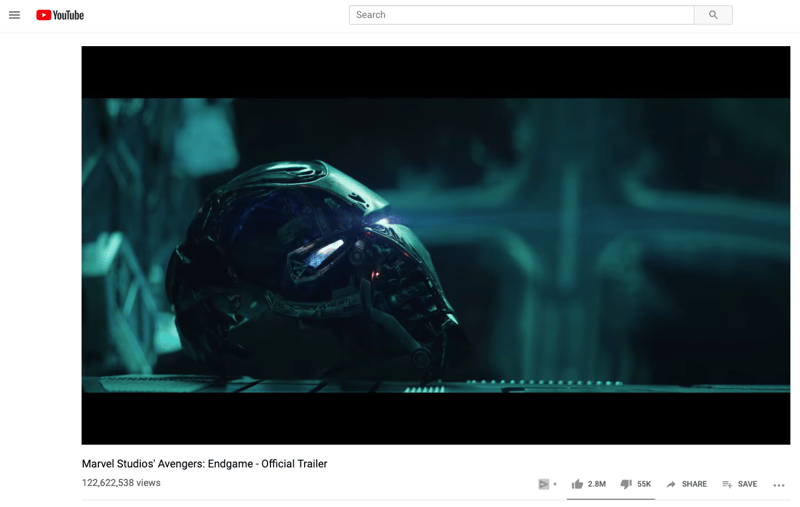Go to YouTube home via logo
The width and height of the screenshot is (800, 507).
[x=60, y=15]
